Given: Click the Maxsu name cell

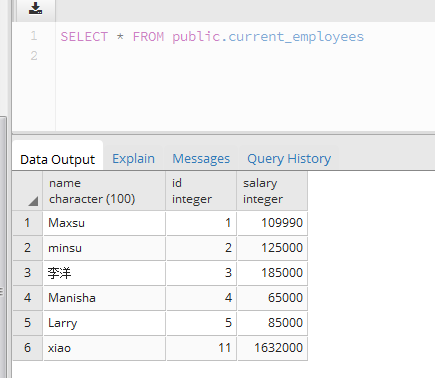Looking at the screenshot, I should pyautogui.click(x=104, y=223).
